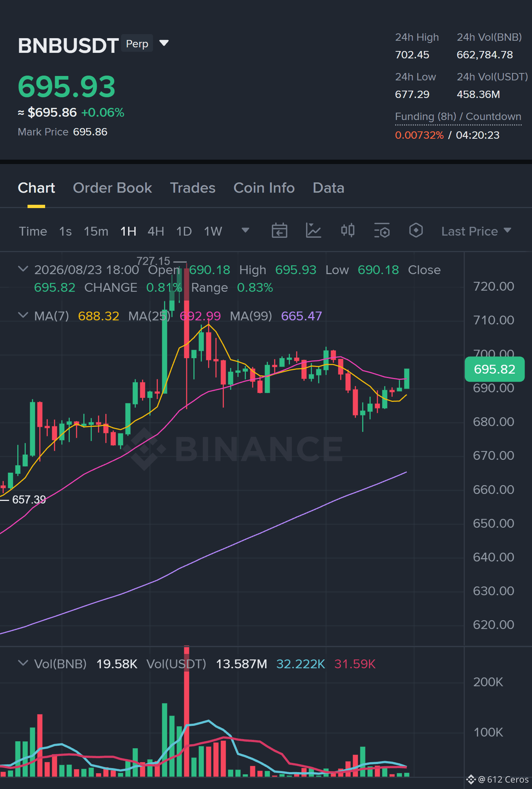Click the funding rate 0.00732%

(419, 135)
